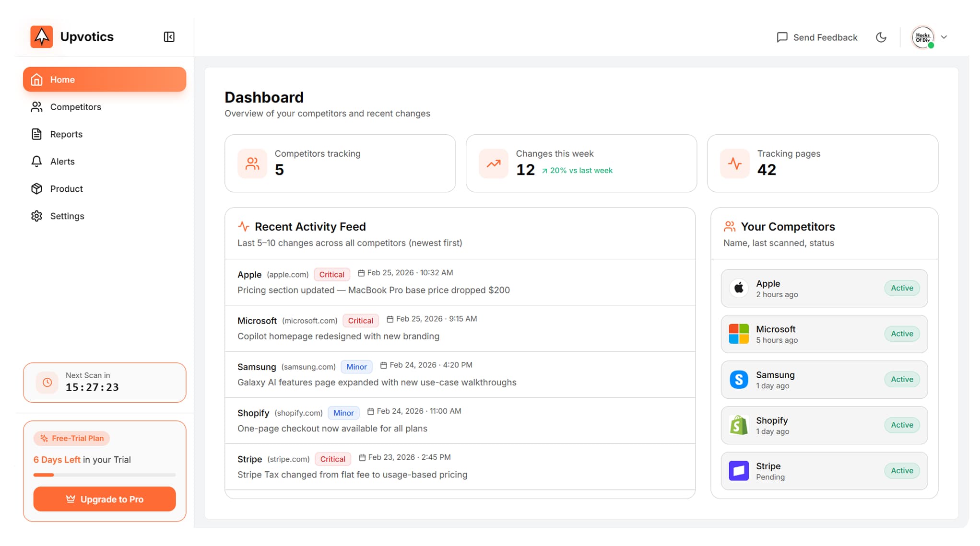Viewport: 980px width, 546px height.
Task: Collapse the sidebar using the panel toggle
Action: coord(169,36)
